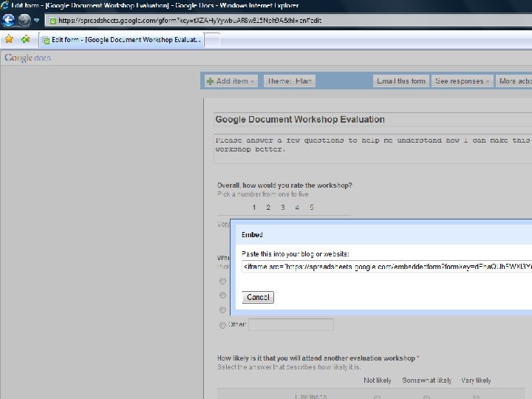Open a new blank browser tab
Screen dimensions: 532x399
tap(212, 40)
